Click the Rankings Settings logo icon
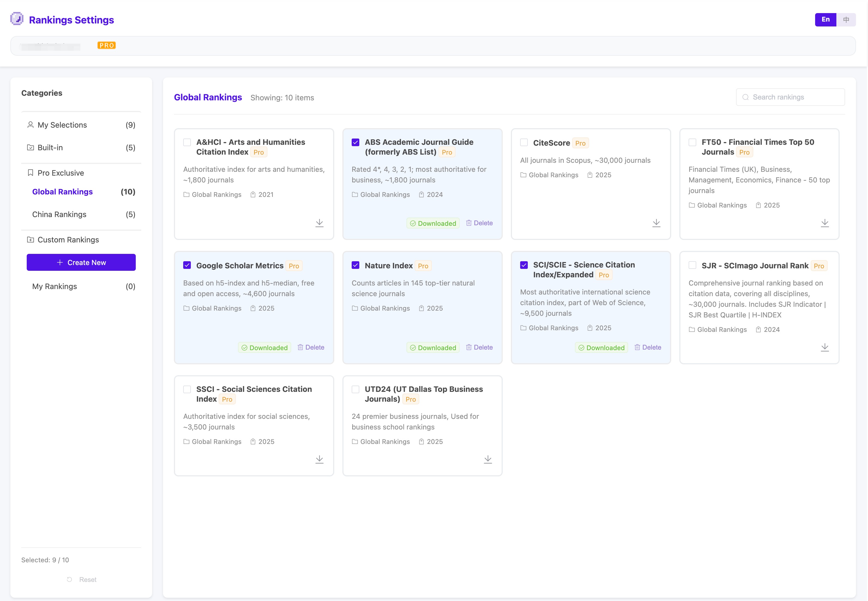868x601 pixels. click(17, 19)
